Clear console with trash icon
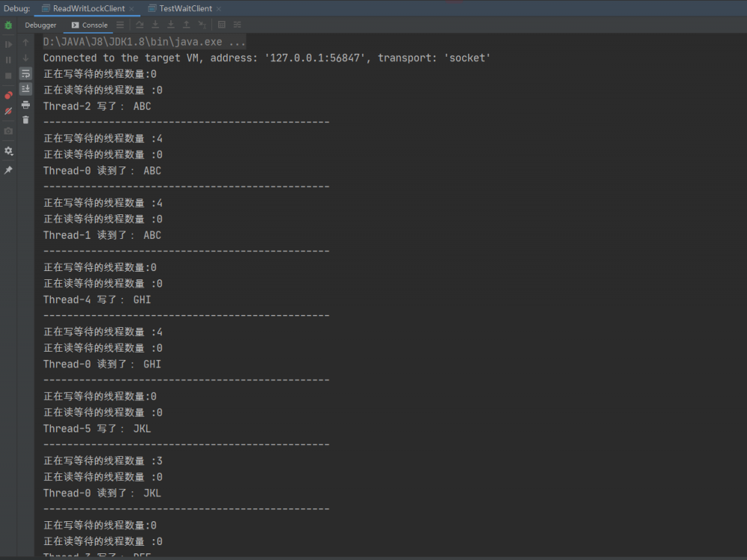This screenshot has height=560, width=747. (25, 120)
